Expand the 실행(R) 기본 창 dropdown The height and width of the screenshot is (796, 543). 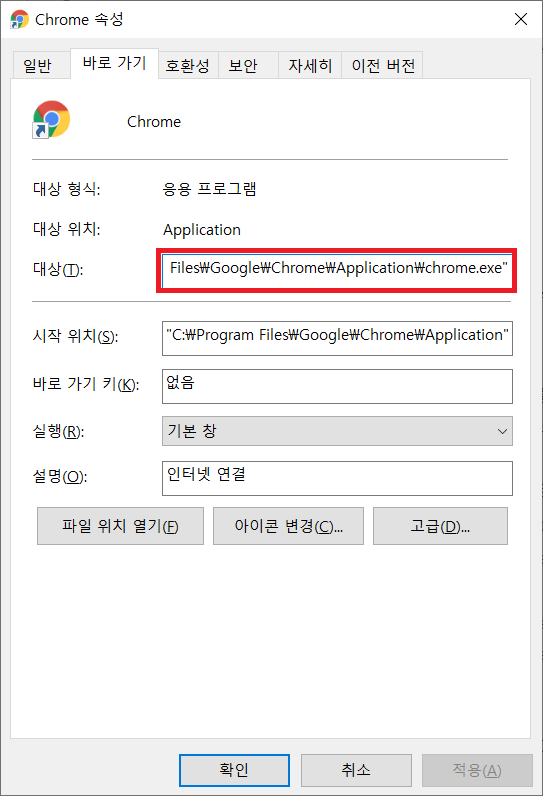click(x=337, y=431)
